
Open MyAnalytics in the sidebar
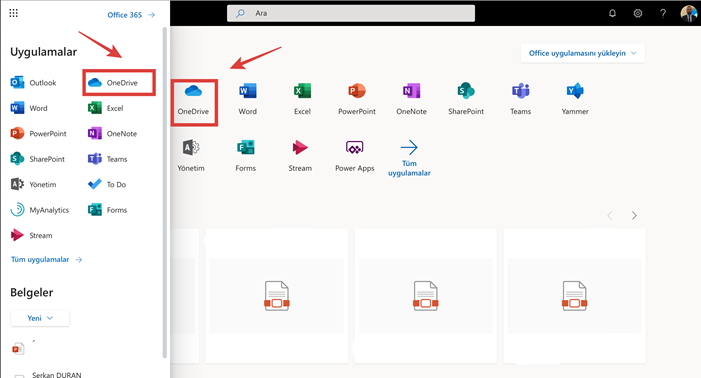(x=40, y=210)
